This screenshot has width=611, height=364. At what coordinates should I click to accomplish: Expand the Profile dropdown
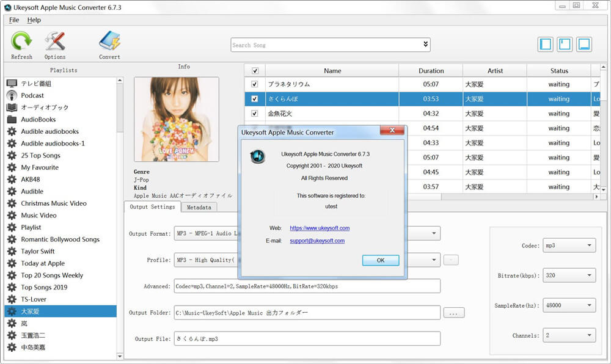[x=434, y=260]
